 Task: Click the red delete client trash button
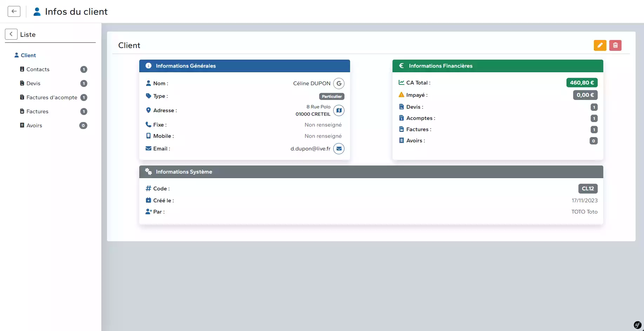tap(615, 45)
